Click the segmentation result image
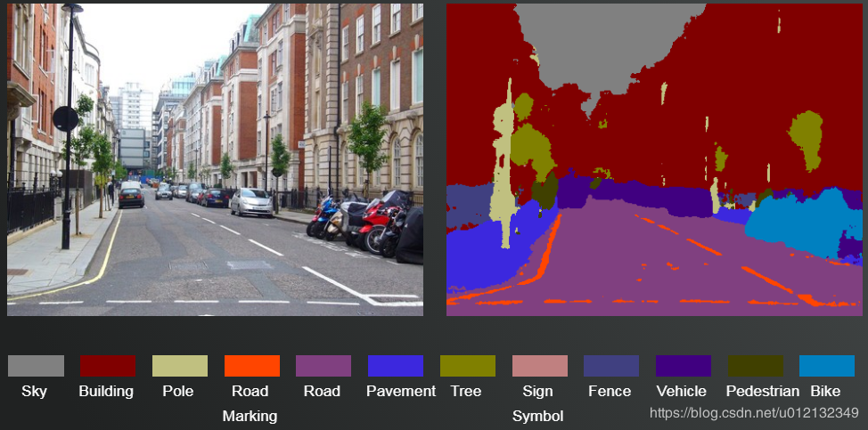The image size is (868, 430). pyautogui.click(x=655, y=159)
